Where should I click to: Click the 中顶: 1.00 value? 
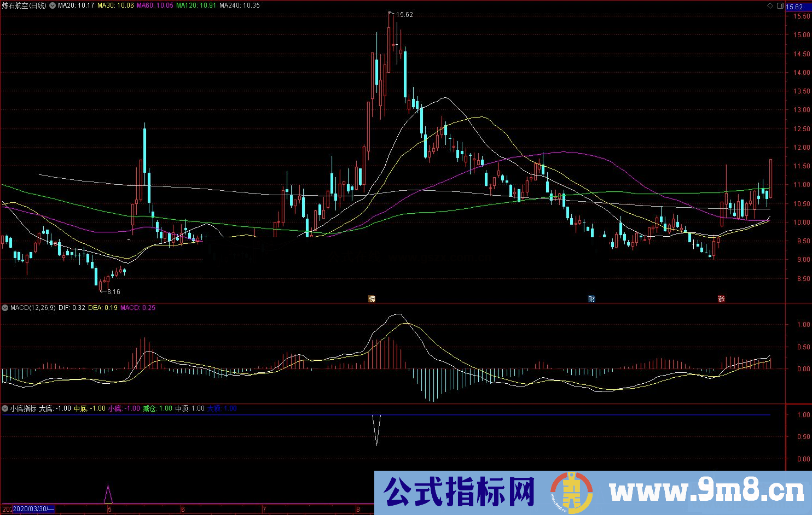(190, 408)
